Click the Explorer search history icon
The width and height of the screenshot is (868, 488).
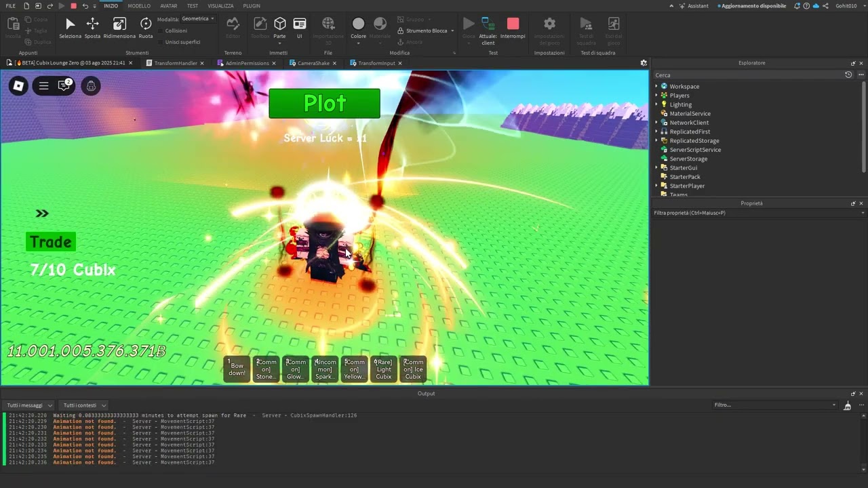pyautogui.click(x=848, y=75)
